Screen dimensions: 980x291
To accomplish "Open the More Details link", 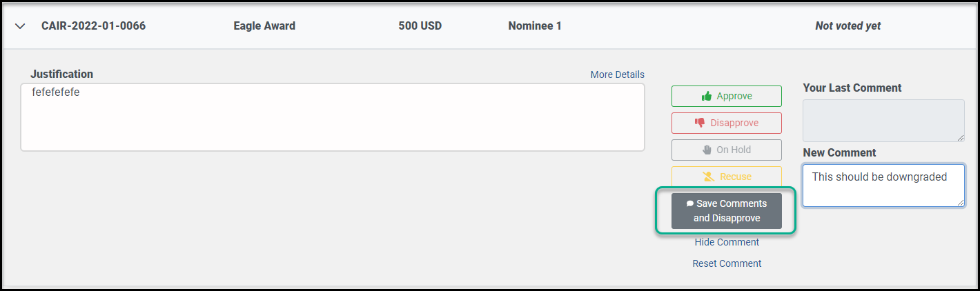I will click(618, 74).
